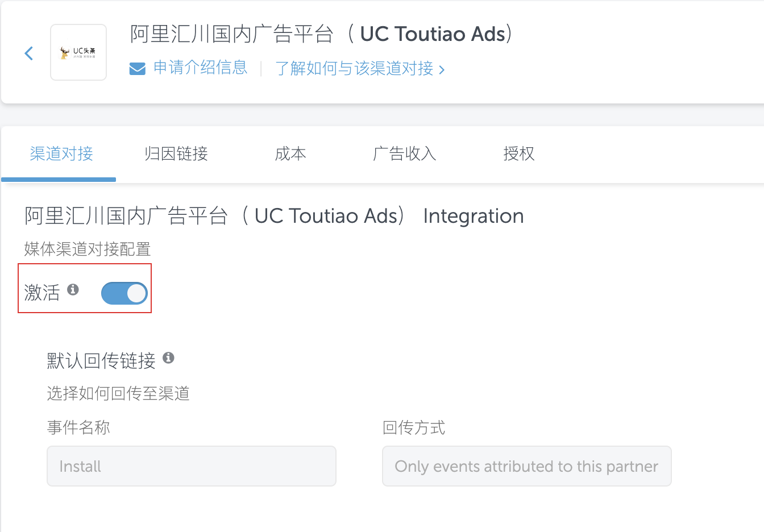Click the 事件名称 field label
Screen dimensions: 764x532
click(78, 427)
